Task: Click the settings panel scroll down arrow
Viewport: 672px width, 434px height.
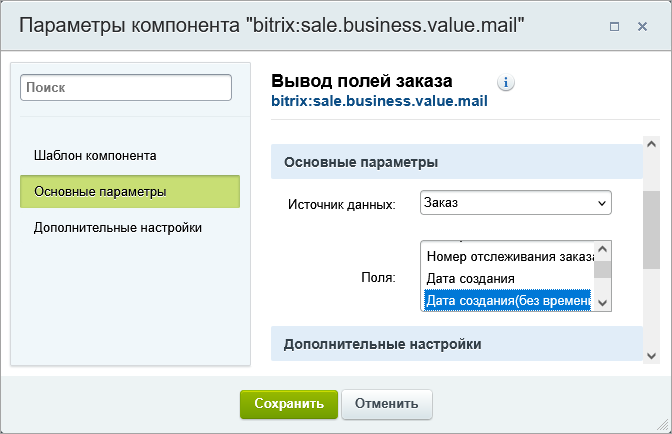Action: click(651, 355)
